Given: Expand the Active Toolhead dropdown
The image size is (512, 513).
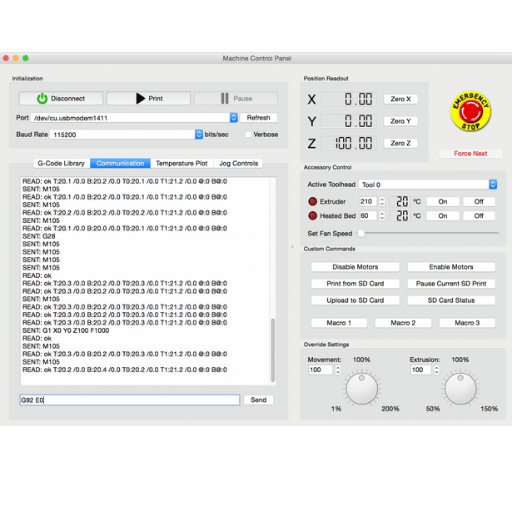Looking at the screenshot, I should click(493, 184).
